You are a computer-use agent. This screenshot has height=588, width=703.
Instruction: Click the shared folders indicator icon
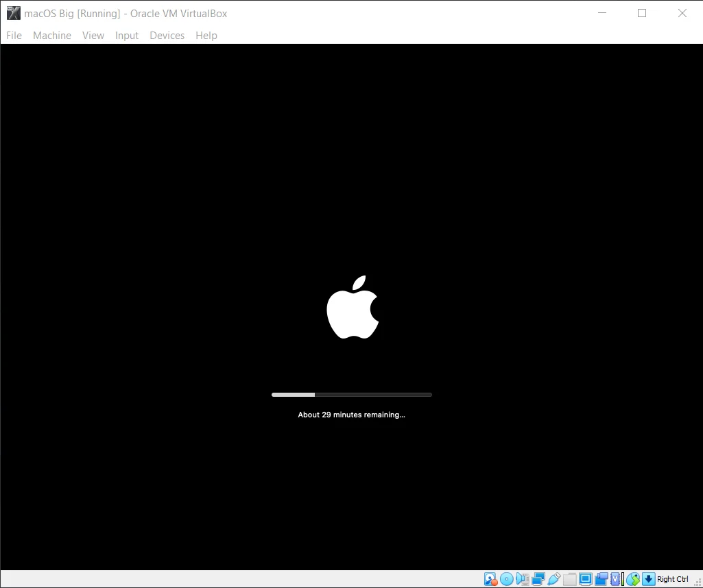pos(570,579)
